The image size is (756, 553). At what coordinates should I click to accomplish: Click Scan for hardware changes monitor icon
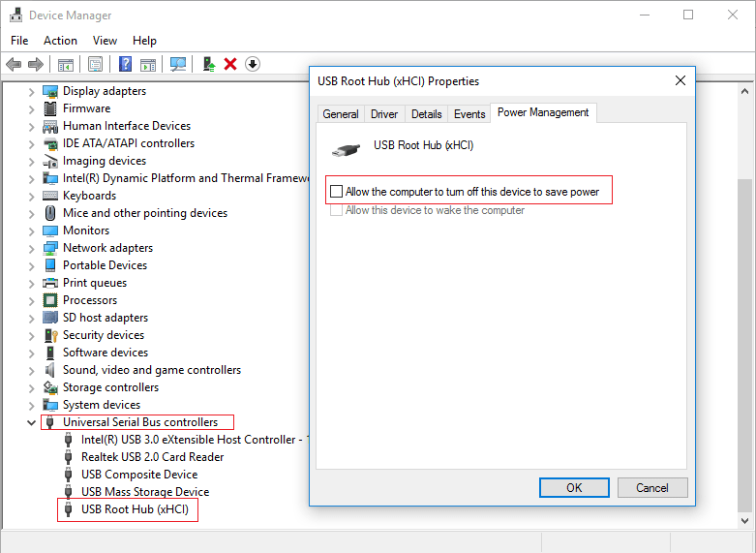coord(178,64)
